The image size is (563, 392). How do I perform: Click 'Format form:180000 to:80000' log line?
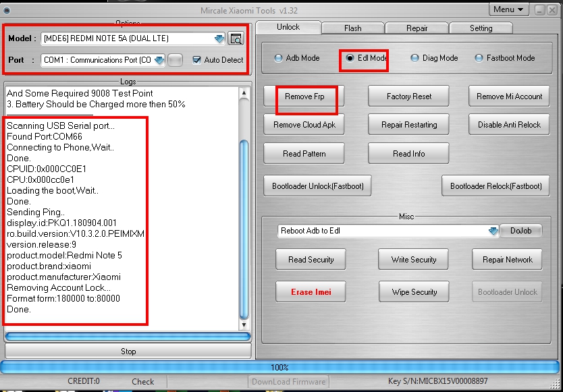click(x=63, y=298)
